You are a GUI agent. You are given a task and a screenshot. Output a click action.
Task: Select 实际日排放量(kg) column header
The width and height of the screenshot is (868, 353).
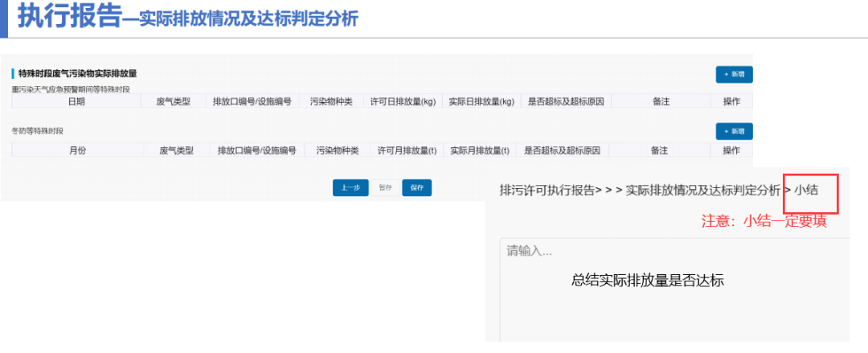coord(481,101)
